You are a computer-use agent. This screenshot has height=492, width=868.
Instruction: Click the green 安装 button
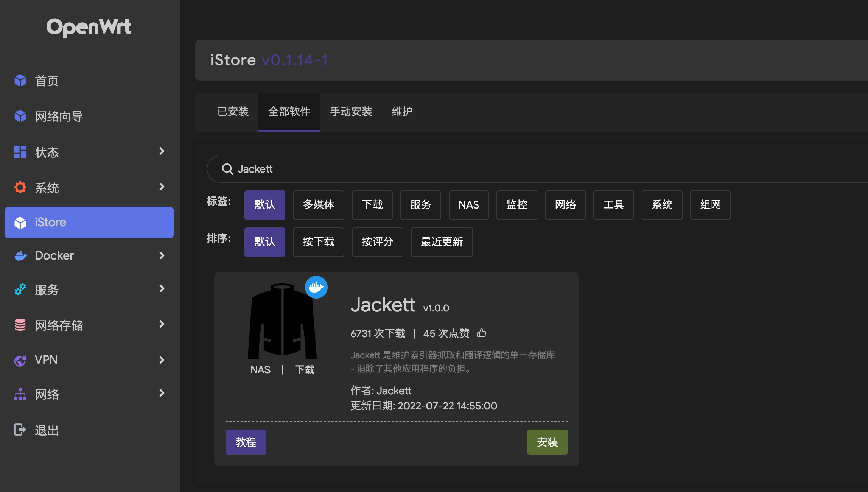547,442
